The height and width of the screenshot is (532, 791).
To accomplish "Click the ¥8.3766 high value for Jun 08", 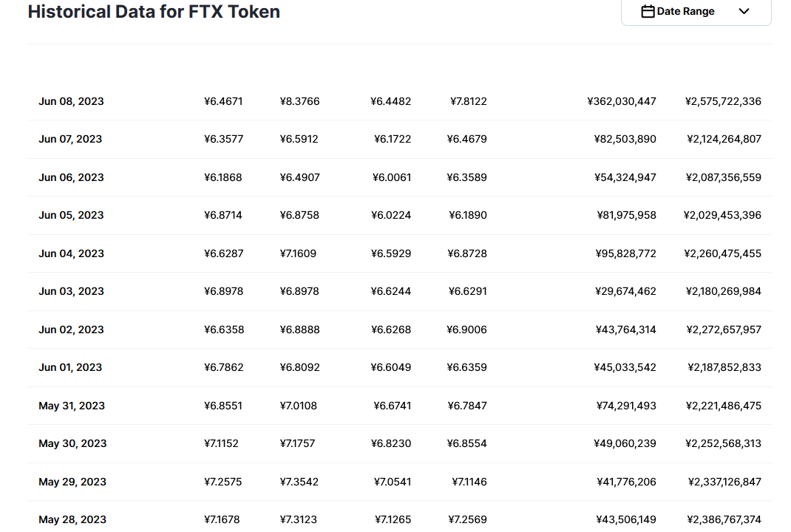I will (299, 101).
